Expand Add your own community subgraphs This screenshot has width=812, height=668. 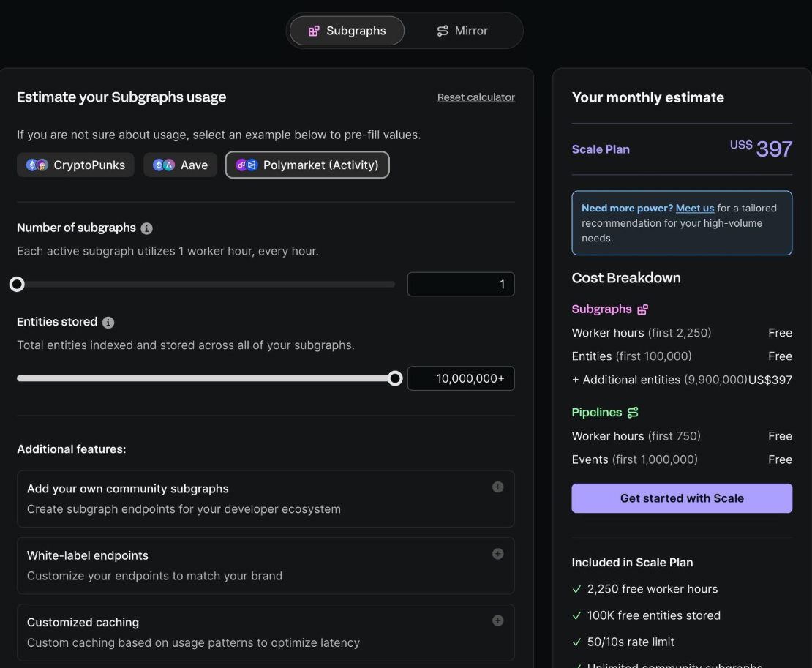[x=497, y=487]
